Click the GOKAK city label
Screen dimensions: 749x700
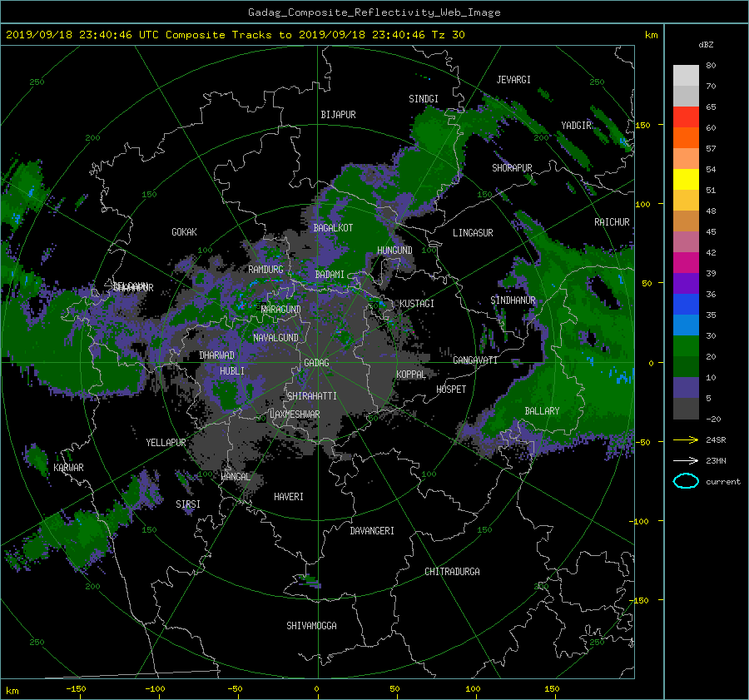(x=184, y=232)
